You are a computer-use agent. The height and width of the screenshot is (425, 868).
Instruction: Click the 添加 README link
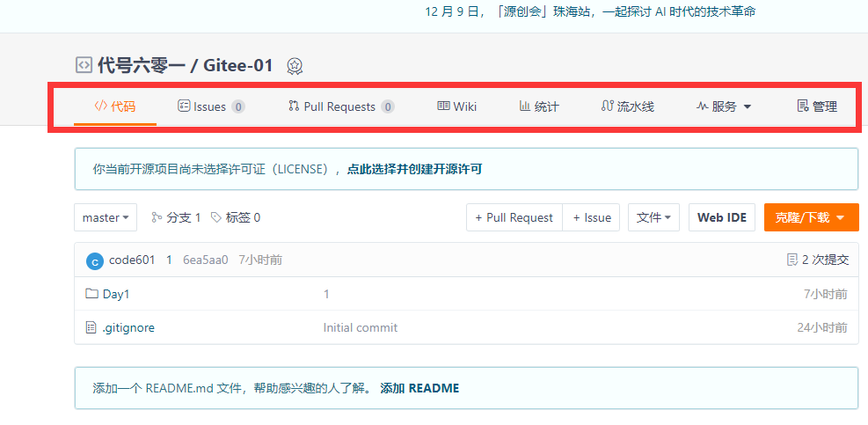coord(419,388)
